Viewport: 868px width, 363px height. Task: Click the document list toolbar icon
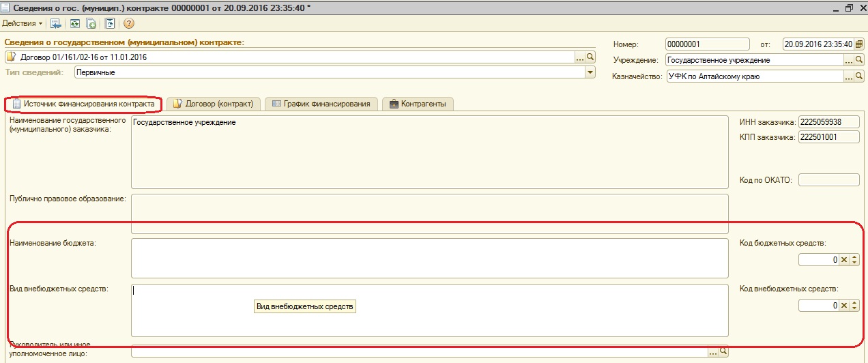point(109,23)
